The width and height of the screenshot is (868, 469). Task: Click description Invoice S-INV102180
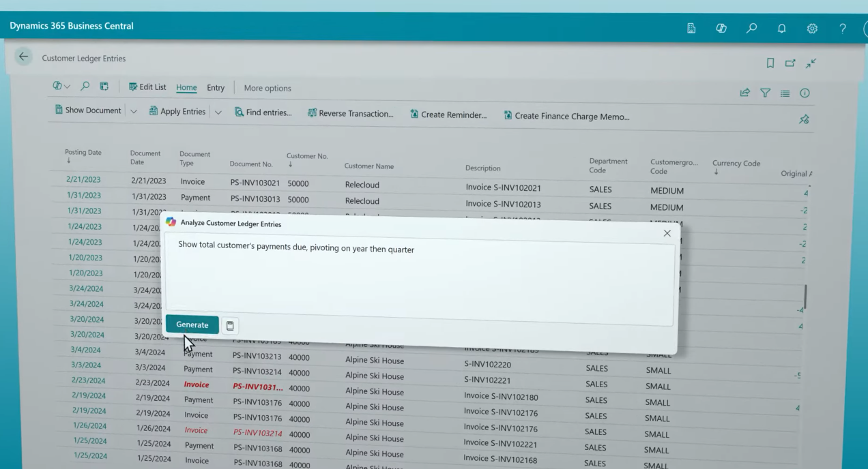pyautogui.click(x=501, y=396)
